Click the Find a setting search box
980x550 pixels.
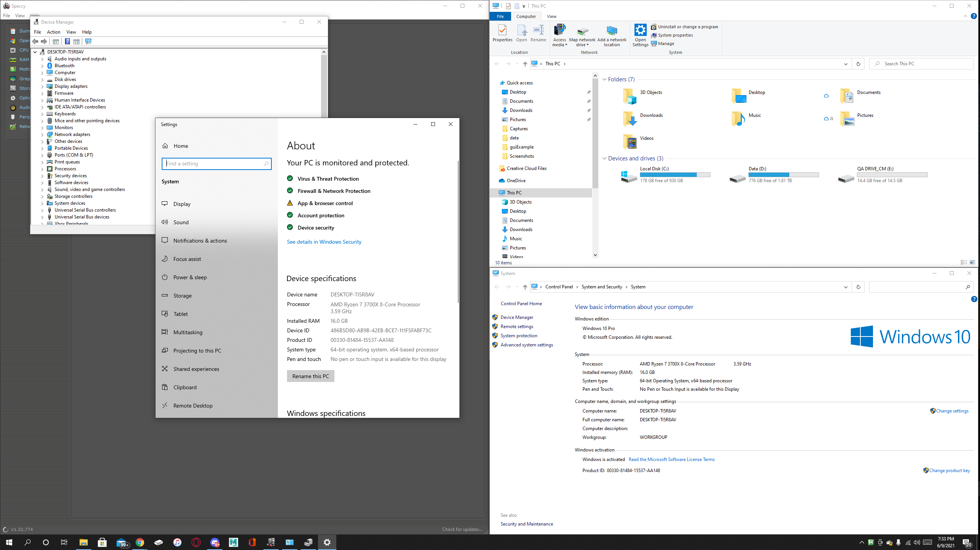(x=216, y=163)
